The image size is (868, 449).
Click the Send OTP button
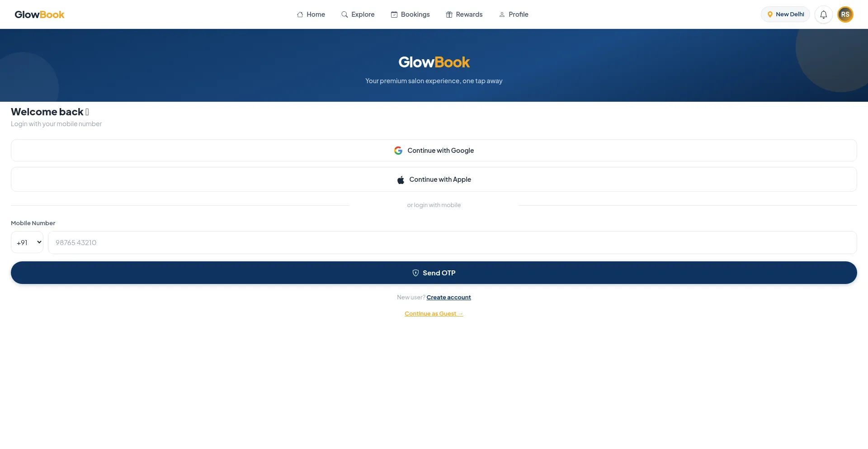(434, 273)
